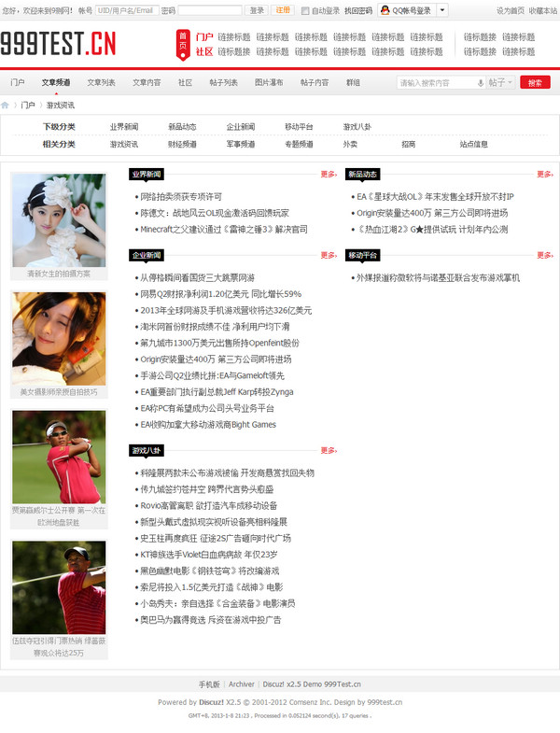
Task: Click the red 搜索 button
Action: [535, 83]
